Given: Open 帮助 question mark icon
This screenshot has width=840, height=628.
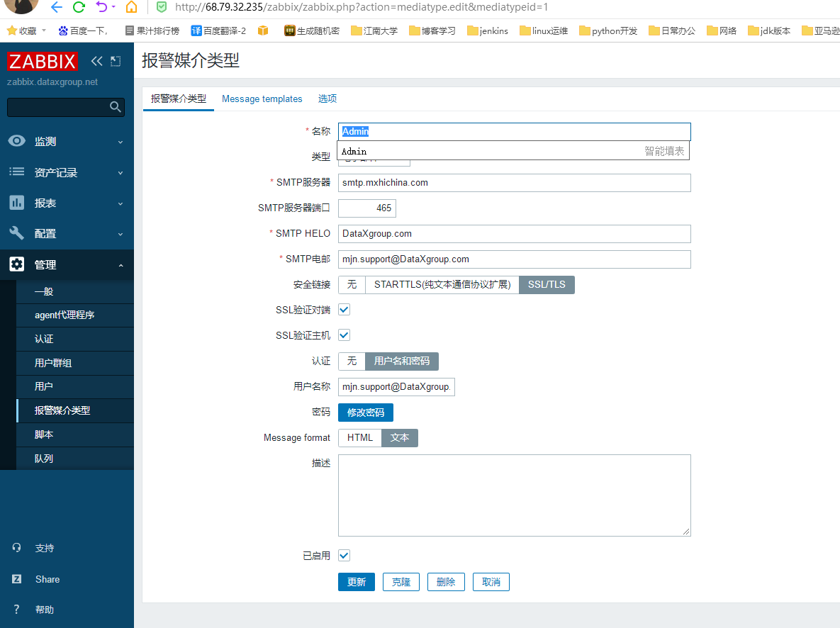Looking at the screenshot, I should pos(16,610).
